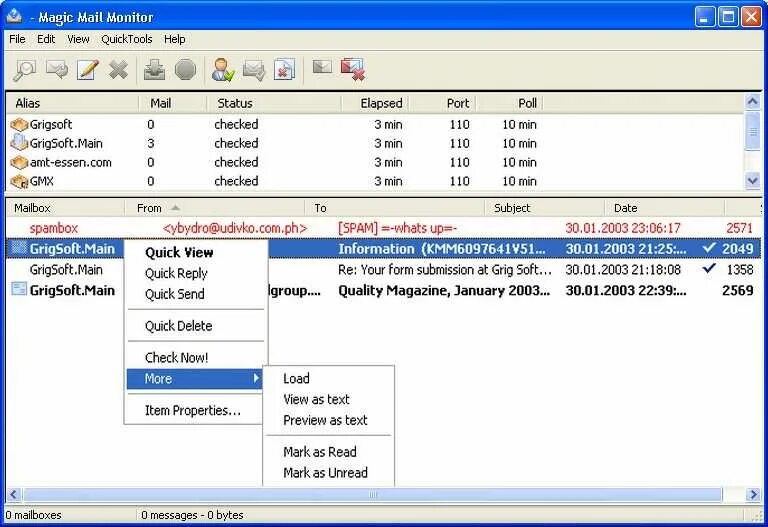Toggle the checkmark on the Re: Your form submission row
The height and width of the screenshot is (527, 768).
click(708, 268)
